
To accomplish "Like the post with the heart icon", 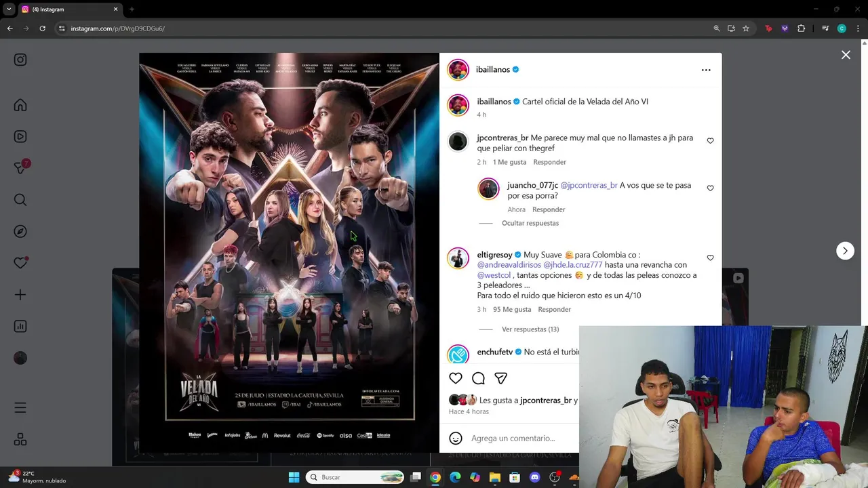I will click(x=456, y=378).
